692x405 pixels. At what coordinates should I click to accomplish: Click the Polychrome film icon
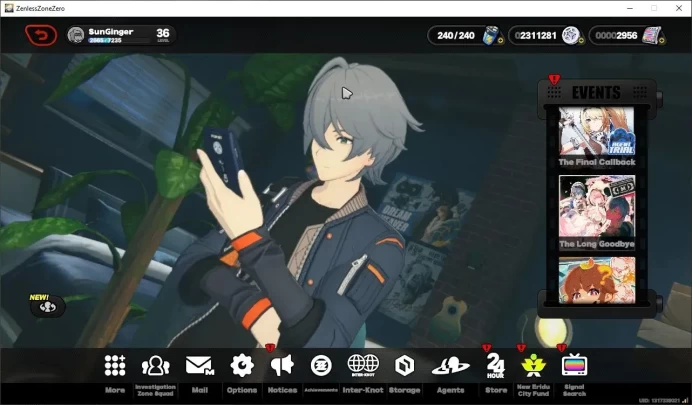tap(651, 35)
